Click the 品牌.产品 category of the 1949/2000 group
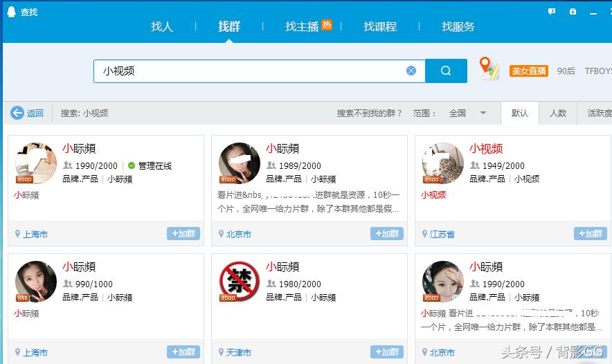Screen dimensions: 612x364 [x=487, y=179]
